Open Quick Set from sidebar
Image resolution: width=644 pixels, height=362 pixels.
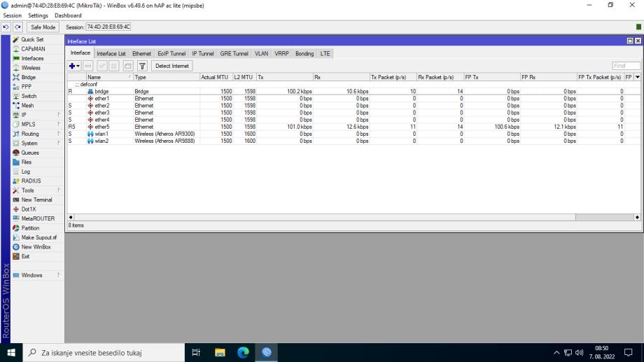(31, 40)
